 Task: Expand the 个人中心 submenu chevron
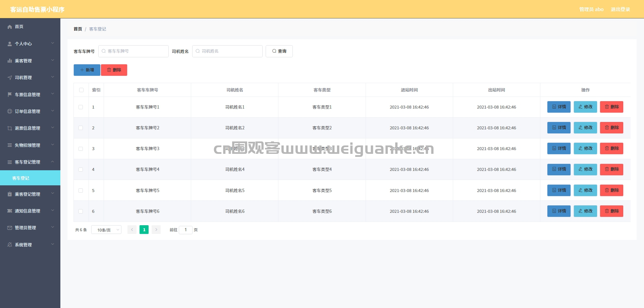click(x=53, y=43)
